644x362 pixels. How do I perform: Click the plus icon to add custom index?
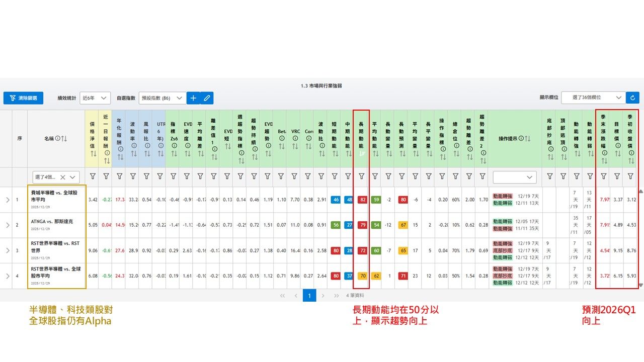tap(193, 98)
